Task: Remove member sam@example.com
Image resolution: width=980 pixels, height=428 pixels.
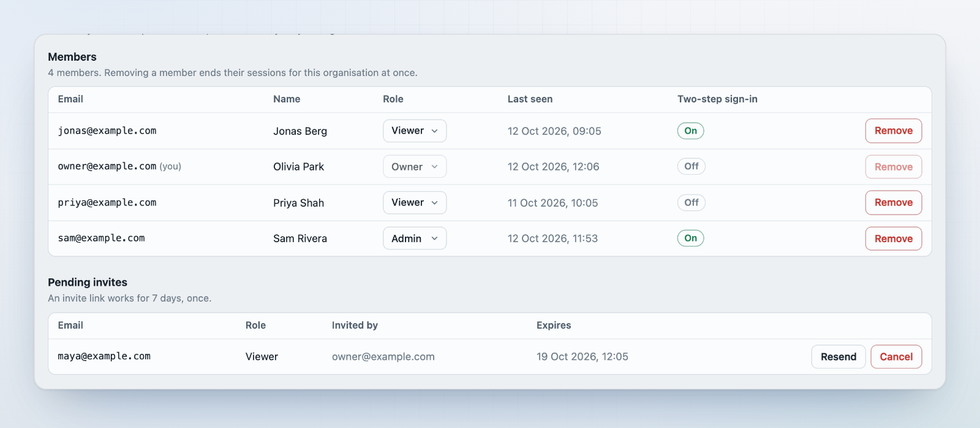Action: [x=894, y=239]
